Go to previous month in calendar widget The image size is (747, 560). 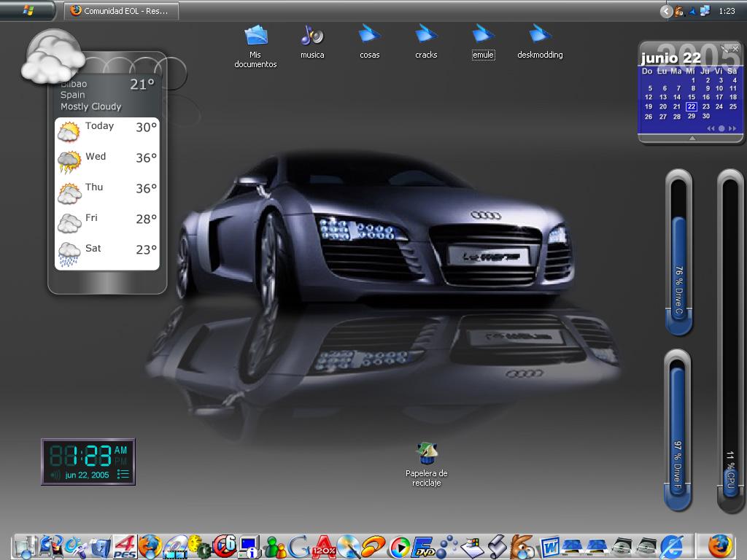coord(711,128)
